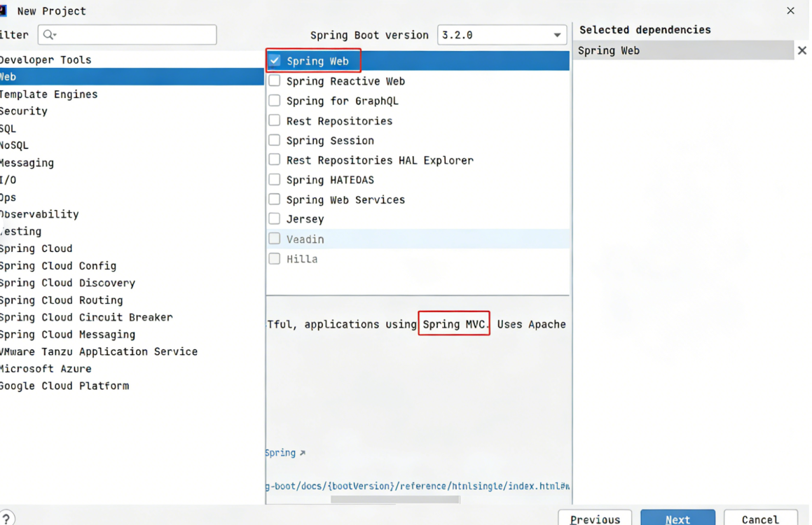Select the I/O category
The width and height of the screenshot is (812, 525).
pyautogui.click(x=132, y=180)
